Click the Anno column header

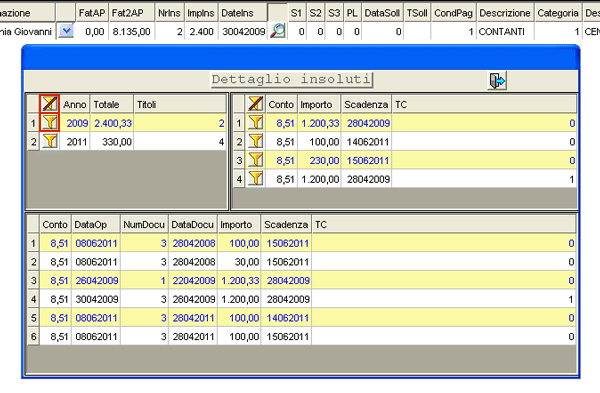tap(75, 104)
